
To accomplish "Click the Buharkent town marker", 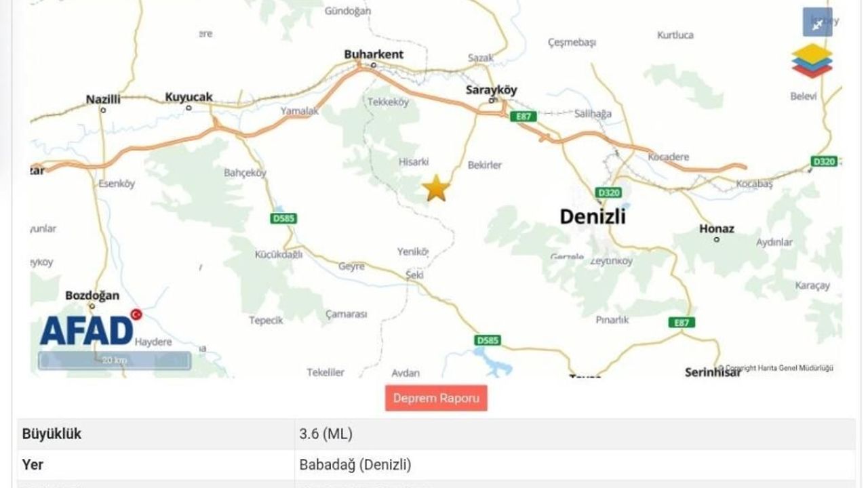I will (373, 66).
